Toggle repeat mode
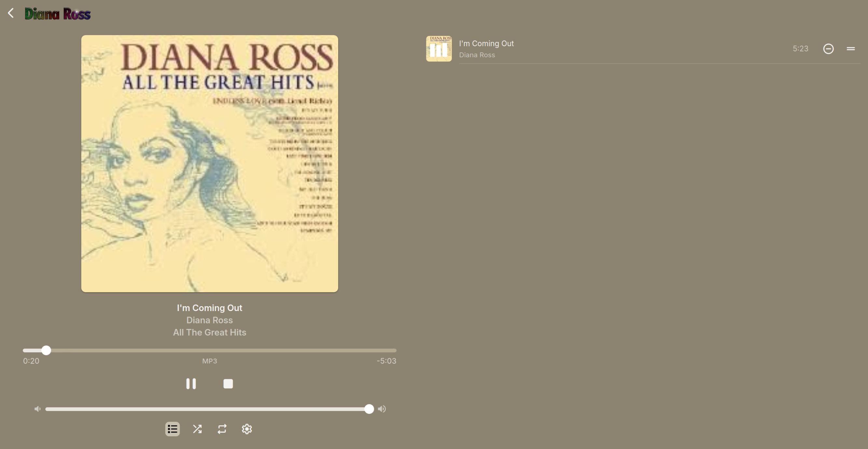 (222, 429)
